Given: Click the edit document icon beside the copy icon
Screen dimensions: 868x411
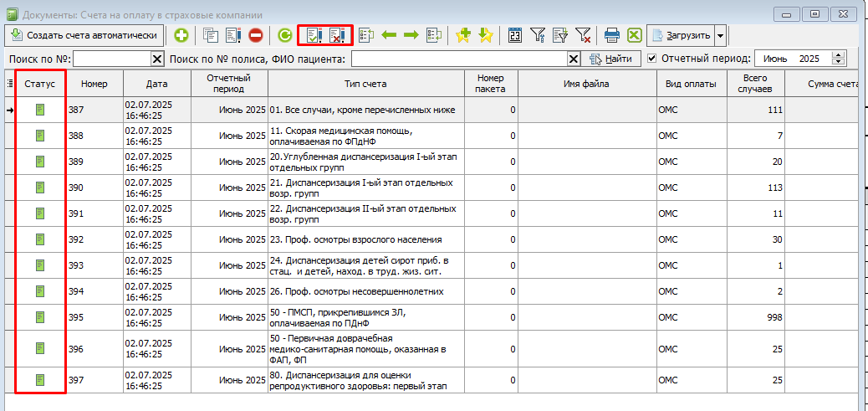Looking at the screenshot, I should tap(233, 35).
